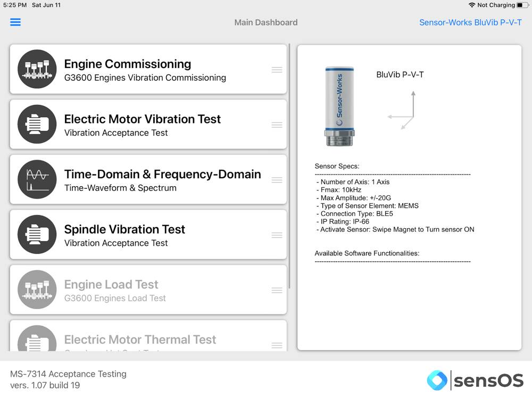Click the test list scrollbar
Viewport: 532px width, 399px height.
coord(289,166)
